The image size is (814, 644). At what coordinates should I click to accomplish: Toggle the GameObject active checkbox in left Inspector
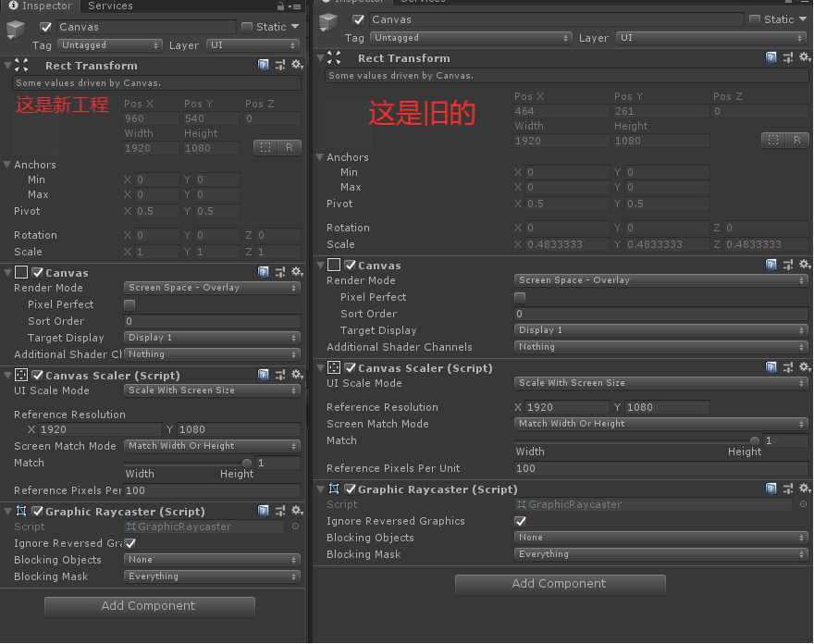[46, 27]
